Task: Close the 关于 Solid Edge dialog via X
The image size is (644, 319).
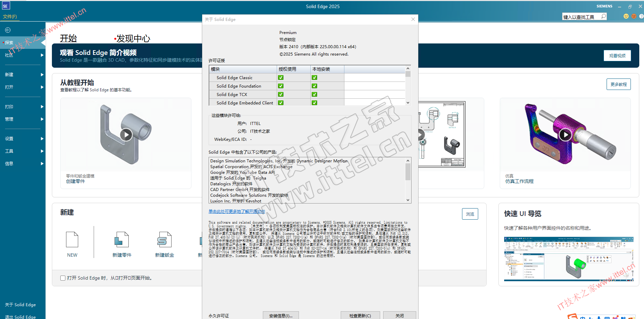Action: [413, 19]
